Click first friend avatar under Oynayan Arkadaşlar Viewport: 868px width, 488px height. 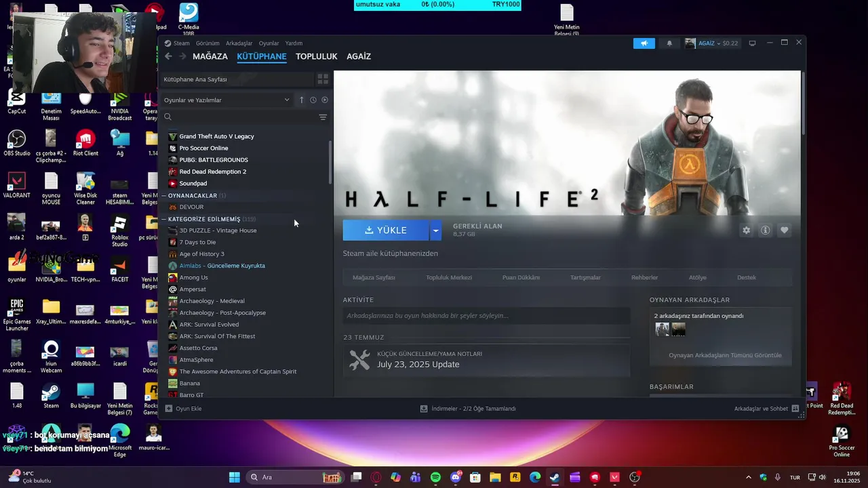[662, 329]
